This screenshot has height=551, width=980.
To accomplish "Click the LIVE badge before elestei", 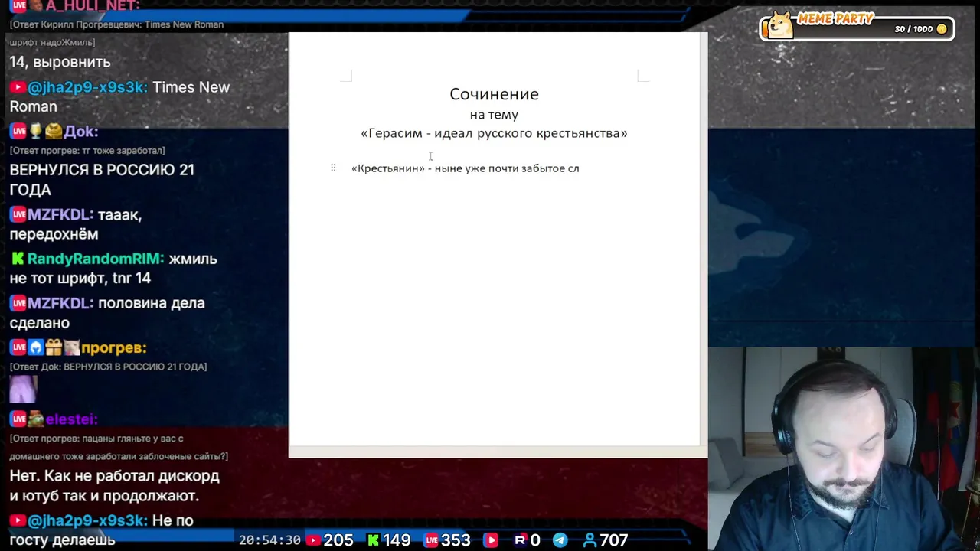I will point(18,419).
